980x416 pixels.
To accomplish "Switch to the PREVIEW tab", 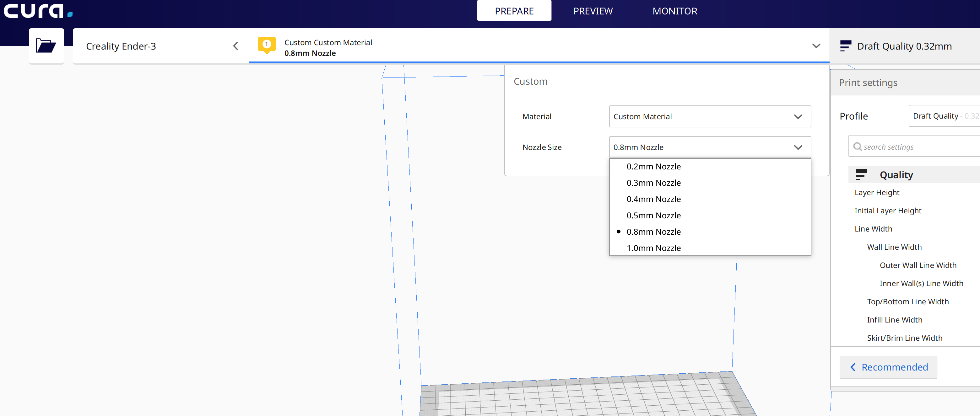I will click(592, 11).
